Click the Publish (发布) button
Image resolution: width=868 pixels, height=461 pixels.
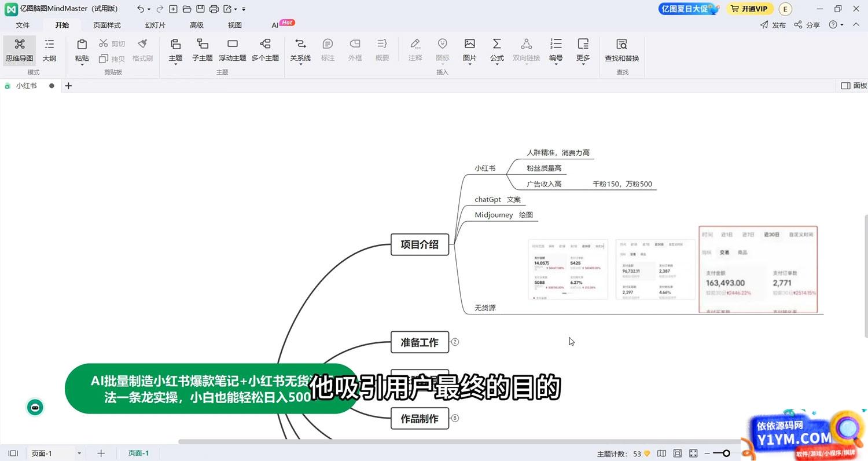pyautogui.click(x=773, y=25)
